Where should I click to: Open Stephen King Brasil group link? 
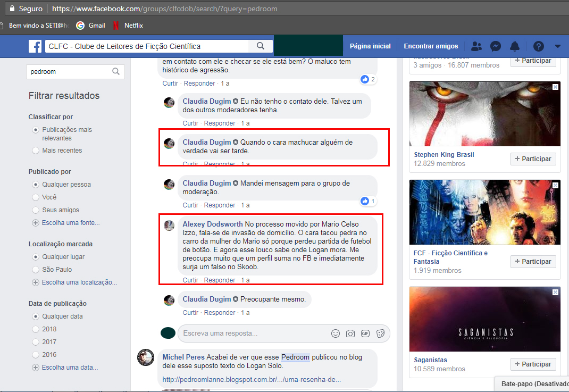tap(444, 155)
